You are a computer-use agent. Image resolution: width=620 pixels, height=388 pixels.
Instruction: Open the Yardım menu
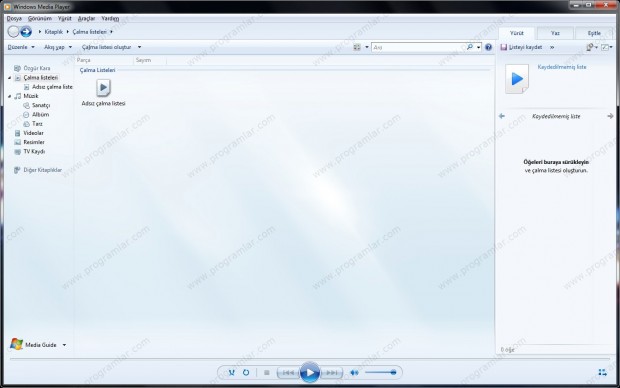pyautogui.click(x=110, y=19)
